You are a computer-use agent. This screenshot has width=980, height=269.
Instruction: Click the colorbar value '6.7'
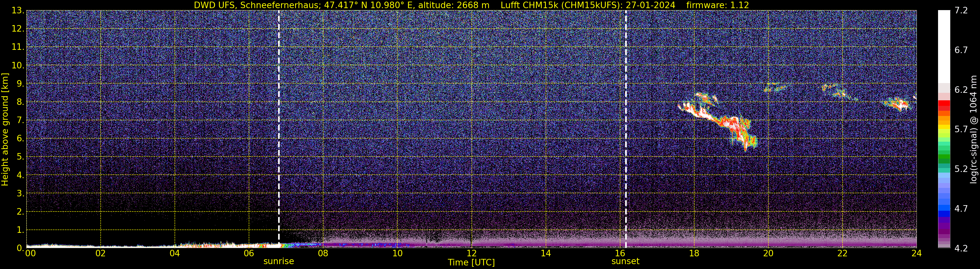coord(961,50)
